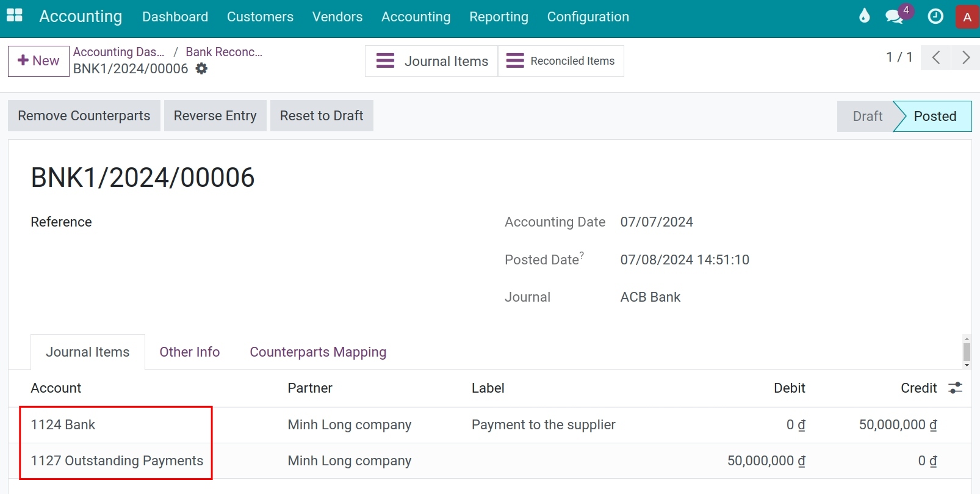Click the gear icon next to BNK1/2024/00006
Viewport: 980px width, 494px height.
pyautogui.click(x=201, y=68)
